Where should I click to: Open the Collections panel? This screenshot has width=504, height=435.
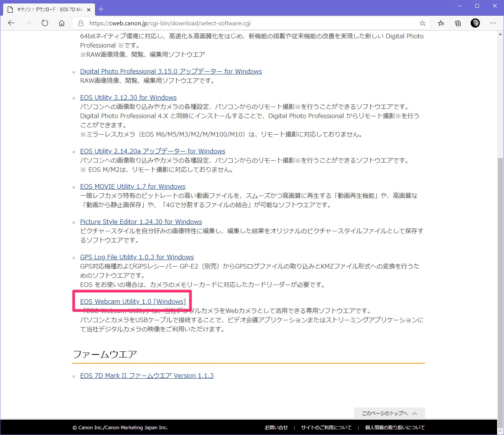point(458,23)
